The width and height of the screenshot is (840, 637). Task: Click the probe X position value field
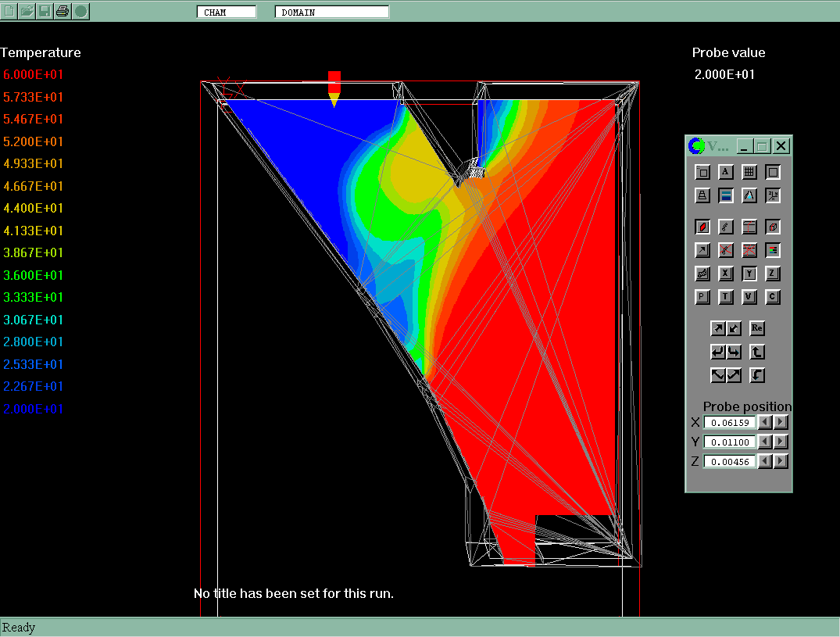tap(730, 422)
